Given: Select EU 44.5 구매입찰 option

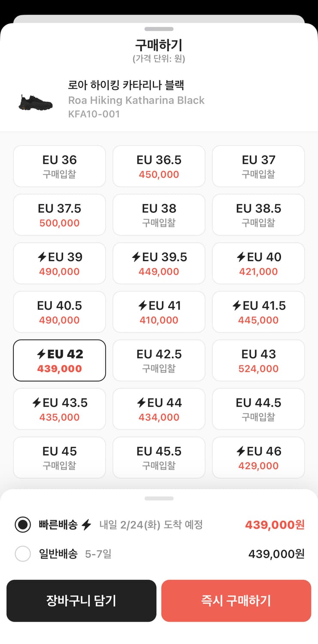Looking at the screenshot, I should [258, 409].
